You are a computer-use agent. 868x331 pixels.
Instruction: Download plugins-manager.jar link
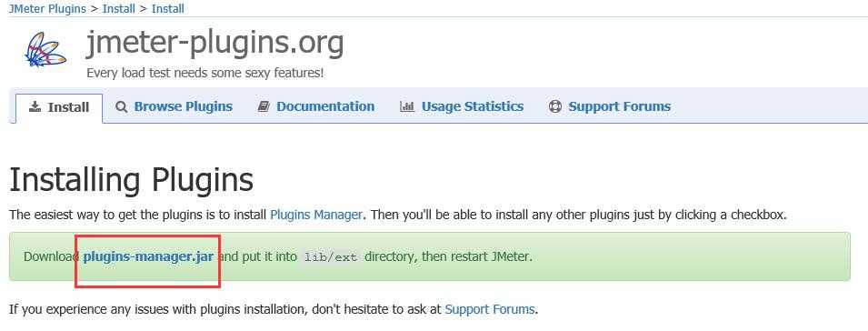(x=148, y=256)
